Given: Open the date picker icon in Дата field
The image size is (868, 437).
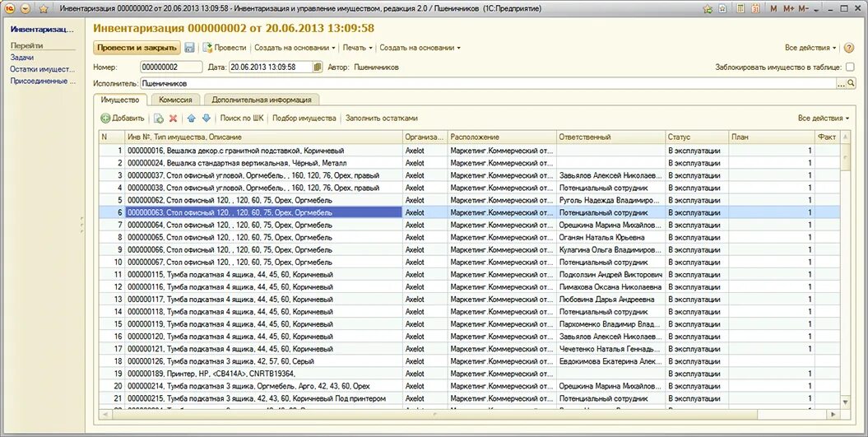Looking at the screenshot, I should [318, 67].
